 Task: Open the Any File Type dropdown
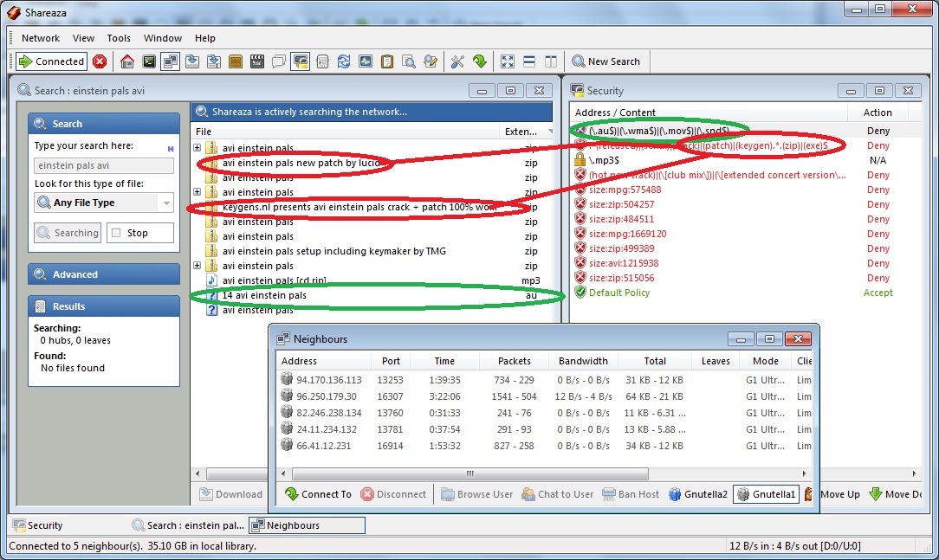pyautogui.click(x=104, y=203)
